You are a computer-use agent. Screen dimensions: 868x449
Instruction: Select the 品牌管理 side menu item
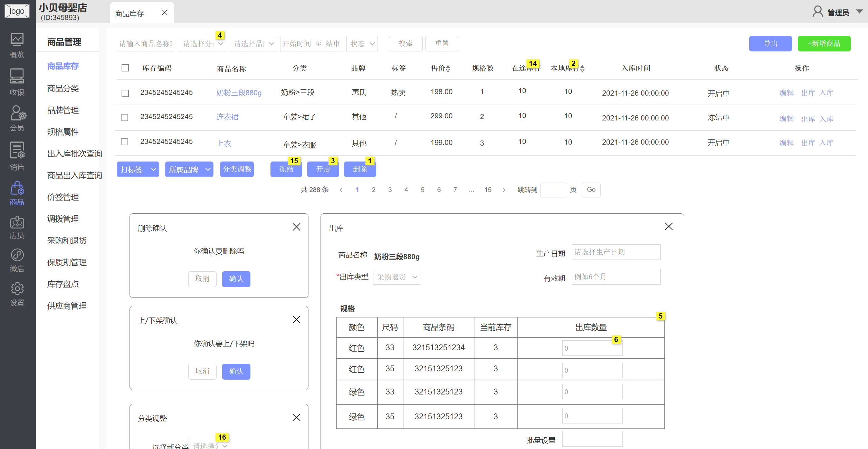(x=63, y=110)
